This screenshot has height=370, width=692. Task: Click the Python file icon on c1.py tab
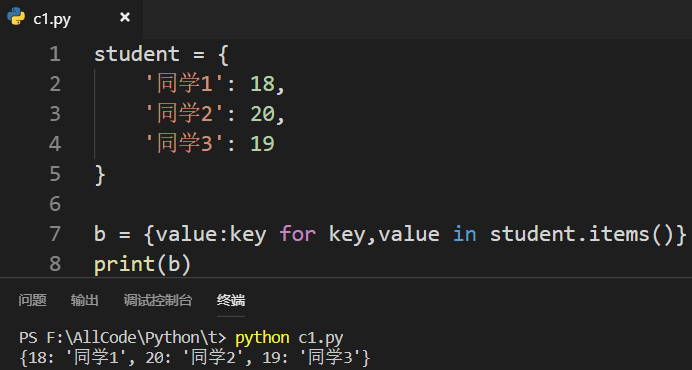click(16, 16)
